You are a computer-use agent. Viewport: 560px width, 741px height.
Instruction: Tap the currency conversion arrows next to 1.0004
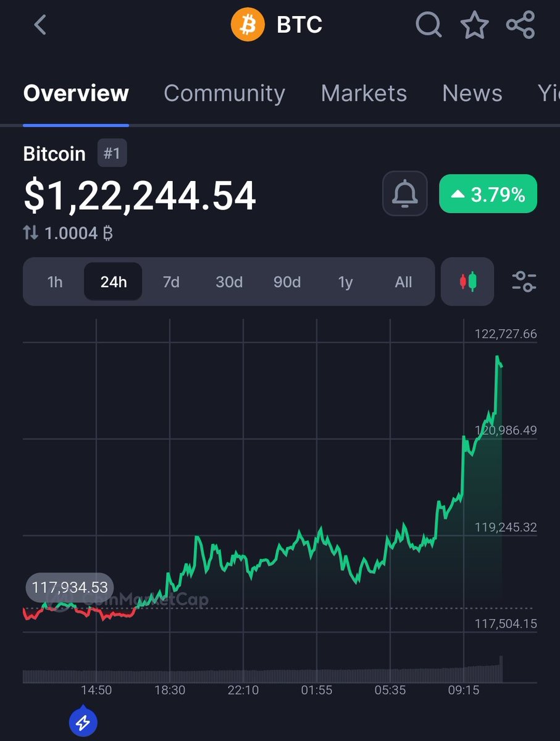point(32,233)
